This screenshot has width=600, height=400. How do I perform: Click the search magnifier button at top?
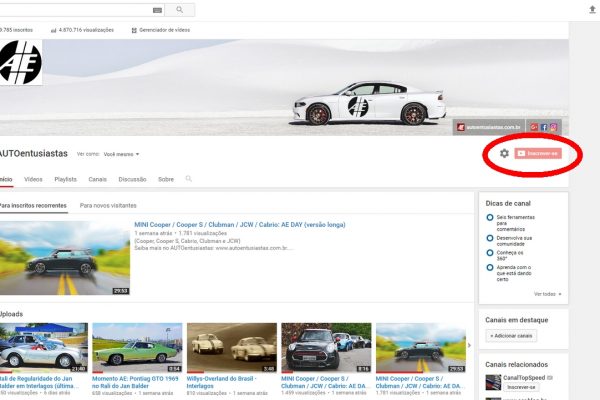(179, 9)
